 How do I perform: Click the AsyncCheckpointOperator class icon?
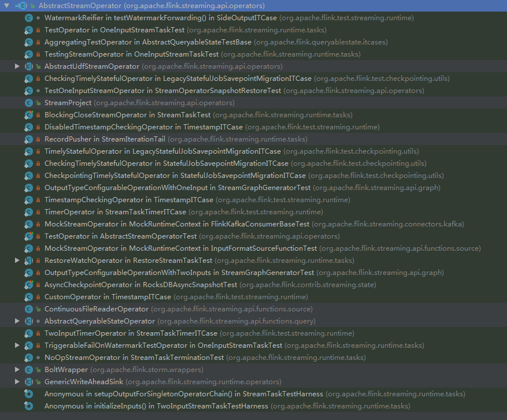(29, 285)
